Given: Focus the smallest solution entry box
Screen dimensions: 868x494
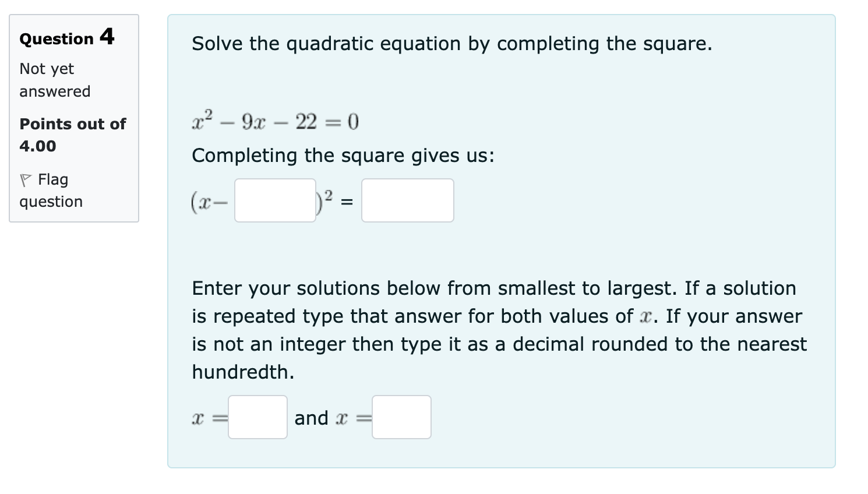Looking at the screenshot, I should 257,417.
